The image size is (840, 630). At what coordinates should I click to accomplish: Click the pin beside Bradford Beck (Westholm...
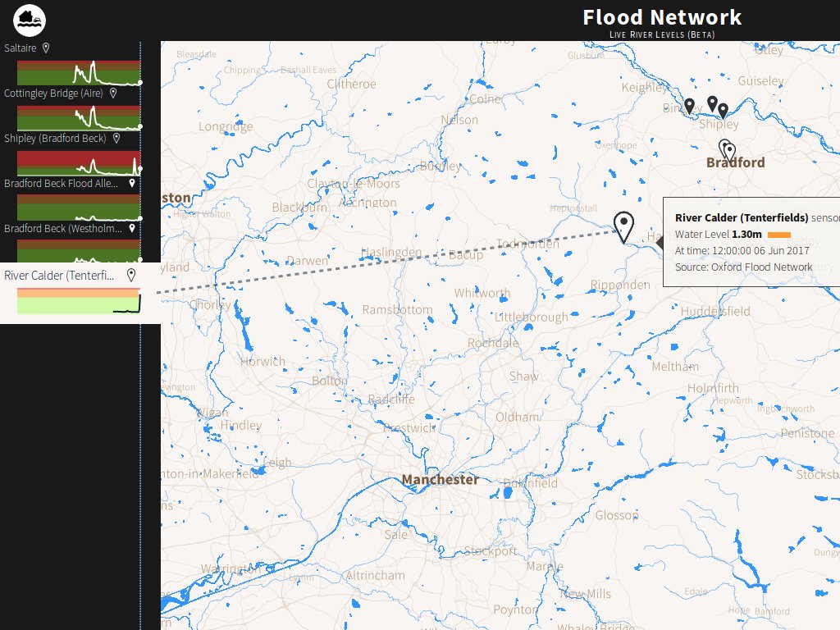[x=132, y=228]
